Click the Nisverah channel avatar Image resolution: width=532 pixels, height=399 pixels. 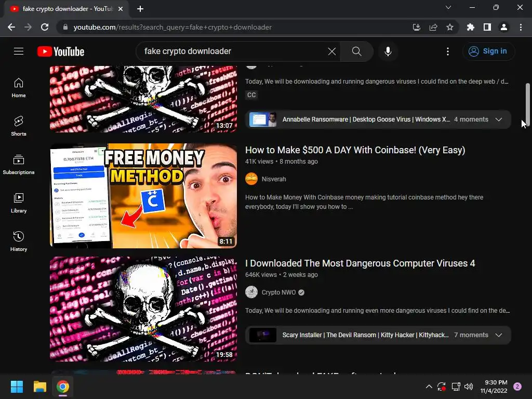(251, 179)
